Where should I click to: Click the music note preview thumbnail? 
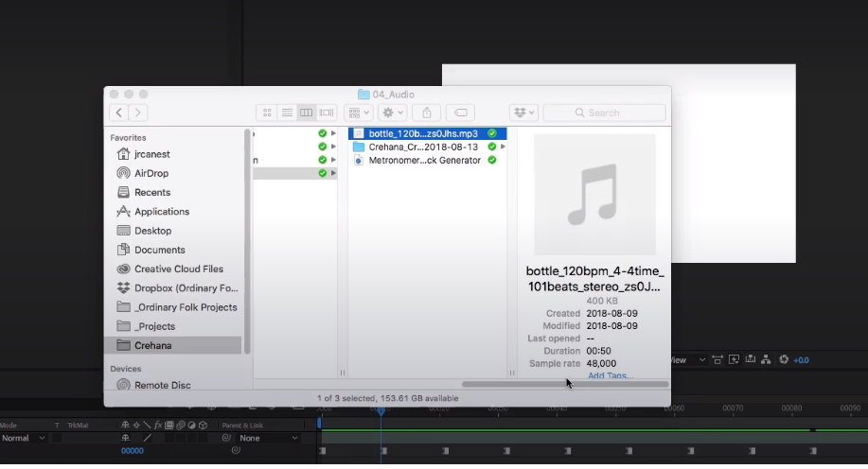pyautogui.click(x=594, y=195)
